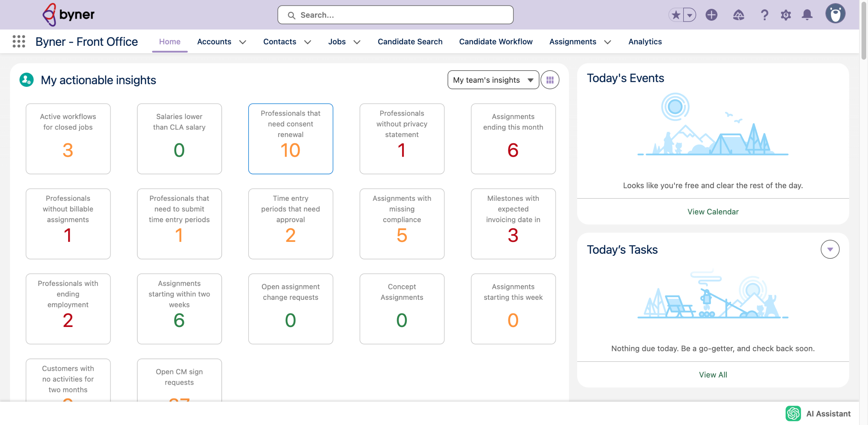Open the My team's insights dropdown

tap(493, 80)
